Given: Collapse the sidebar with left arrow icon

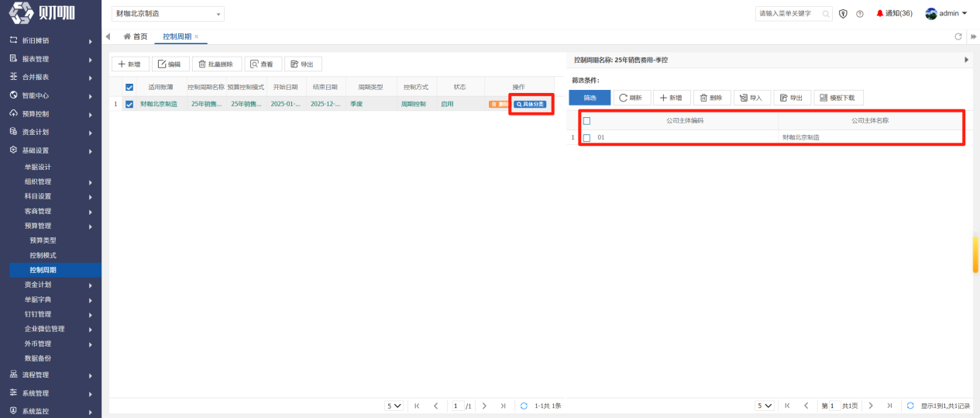Looking at the screenshot, I should click(108, 36).
